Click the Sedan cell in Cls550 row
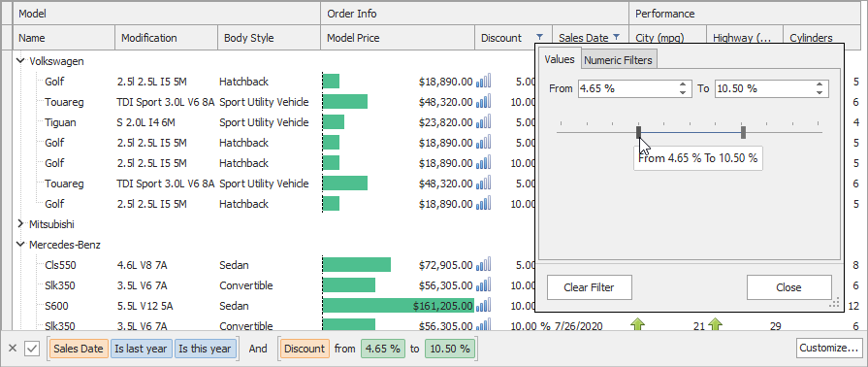This screenshot has height=367, width=868. tap(234, 265)
